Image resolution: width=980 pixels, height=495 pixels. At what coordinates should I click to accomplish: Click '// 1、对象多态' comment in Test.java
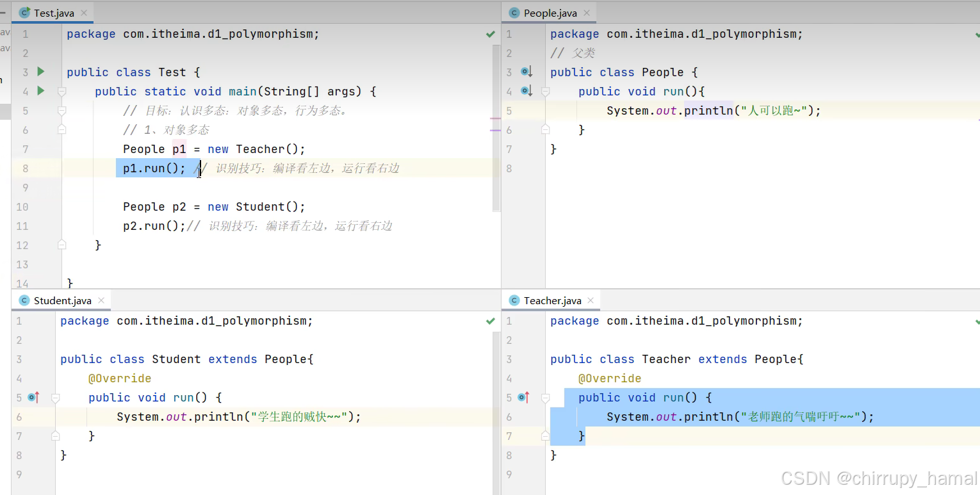(167, 130)
